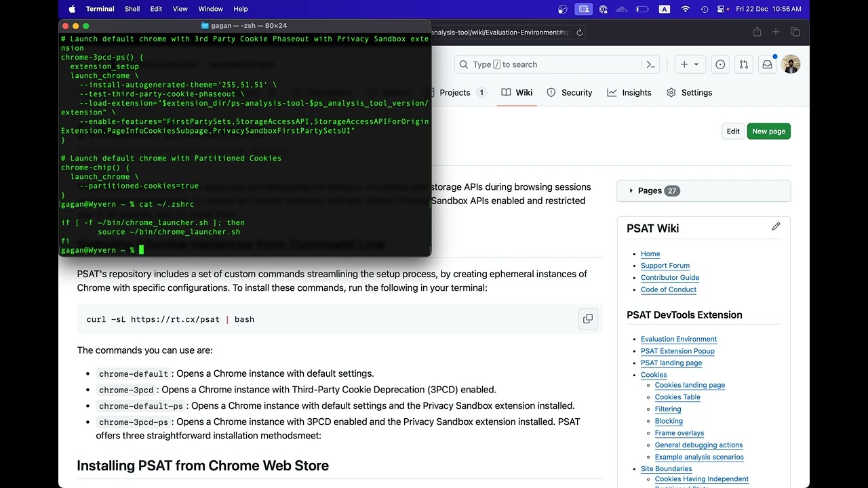Open the Cookies landing page link
Image resolution: width=868 pixels, height=488 pixels.
(690, 385)
